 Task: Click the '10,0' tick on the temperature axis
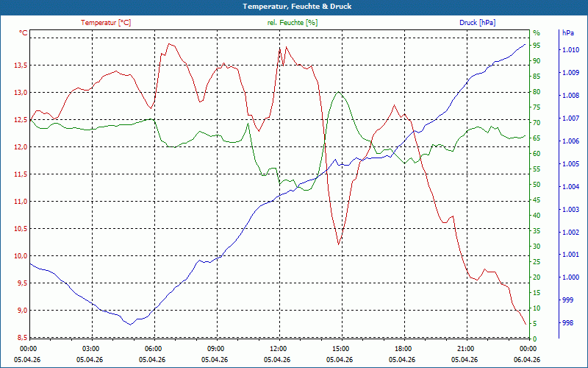tap(21, 255)
